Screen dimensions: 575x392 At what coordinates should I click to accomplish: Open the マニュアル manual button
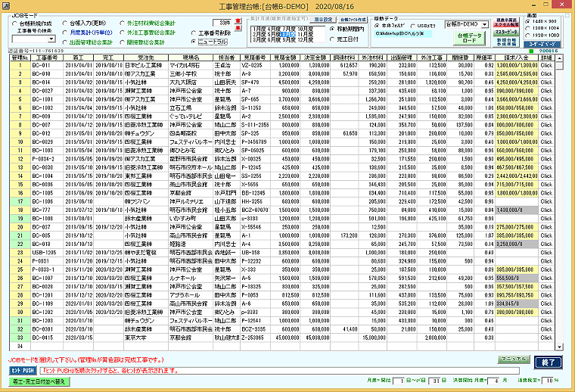pos(513,359)
